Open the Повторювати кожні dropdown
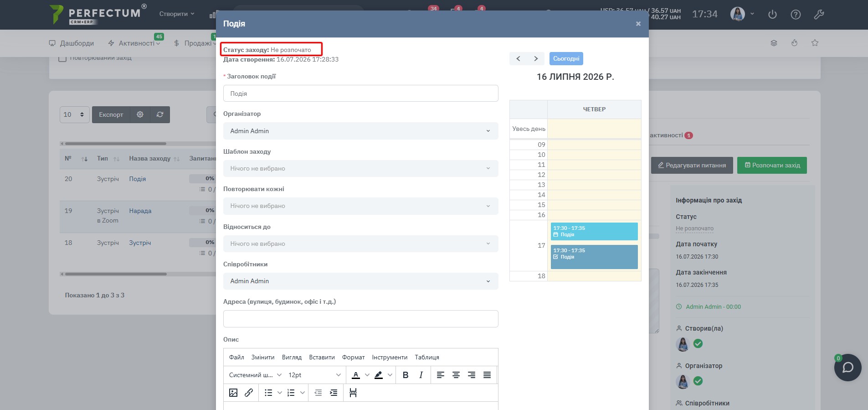This screenshot has width=868, height=410. pos(361,206)
